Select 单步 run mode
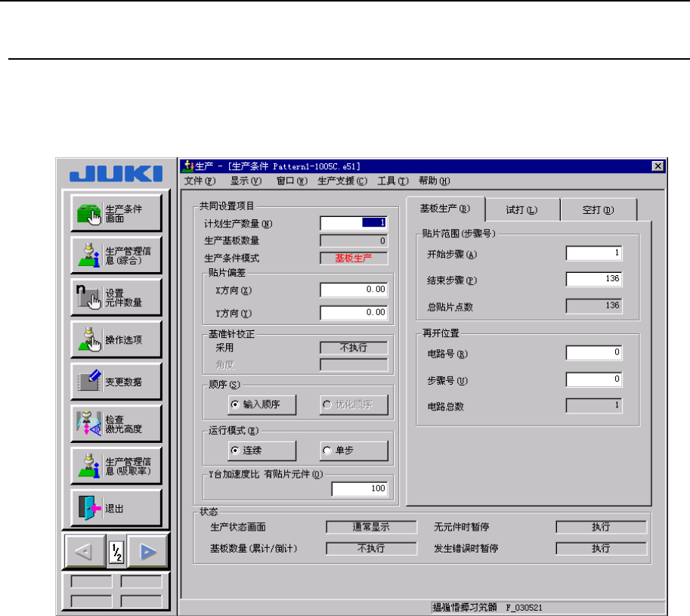Screen dimensions: 690x616 coord(354,450)
